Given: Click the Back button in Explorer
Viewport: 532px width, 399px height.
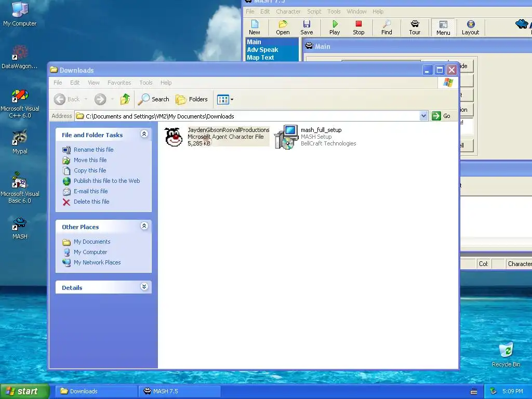Looking at the screenshot, I should click(x=67, y=99).
